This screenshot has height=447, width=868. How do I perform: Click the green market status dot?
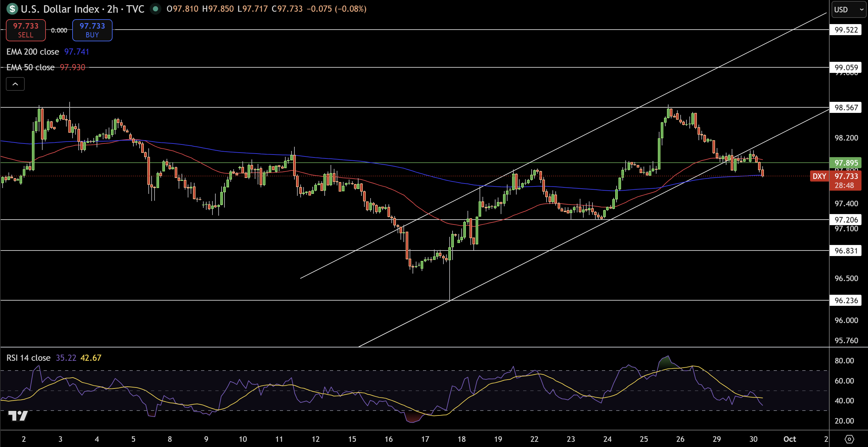[155, 9]
